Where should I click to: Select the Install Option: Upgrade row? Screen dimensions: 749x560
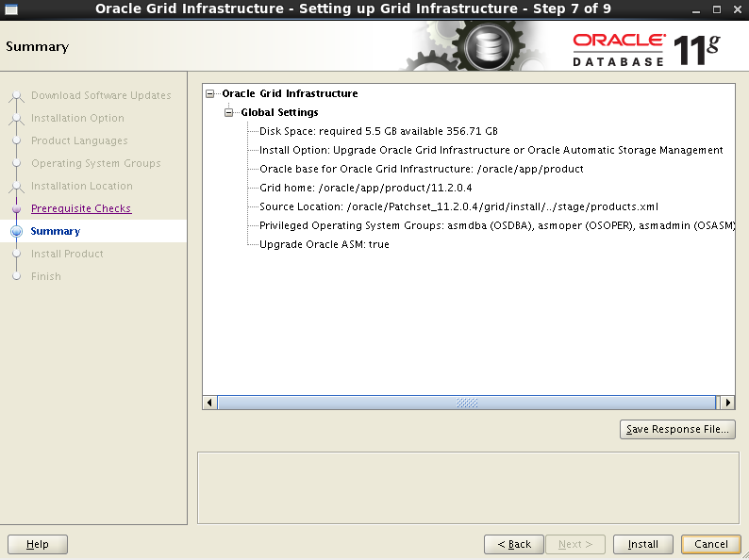pos(491,151)
